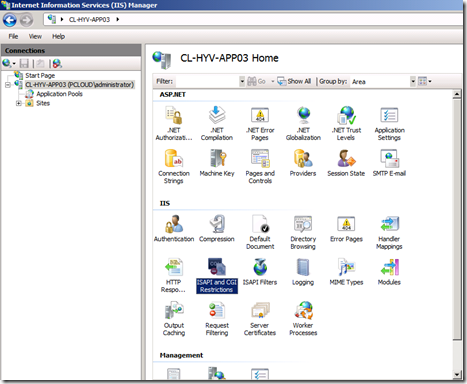Open Handler Mappings feature
Screen dimensions: 467x384
coord(389,232)
